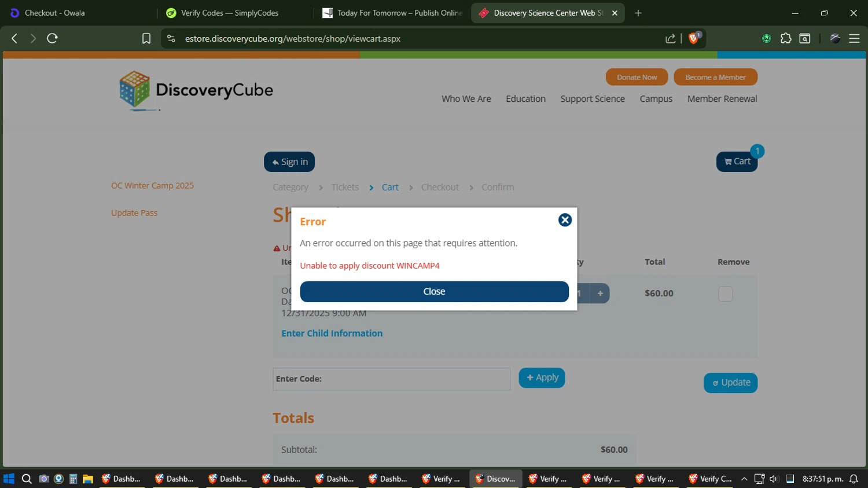Image resolution: width=868 pixels, height=488 pixels.
Task: Click the Become a Member button
Action: click(x=715, y=77)
